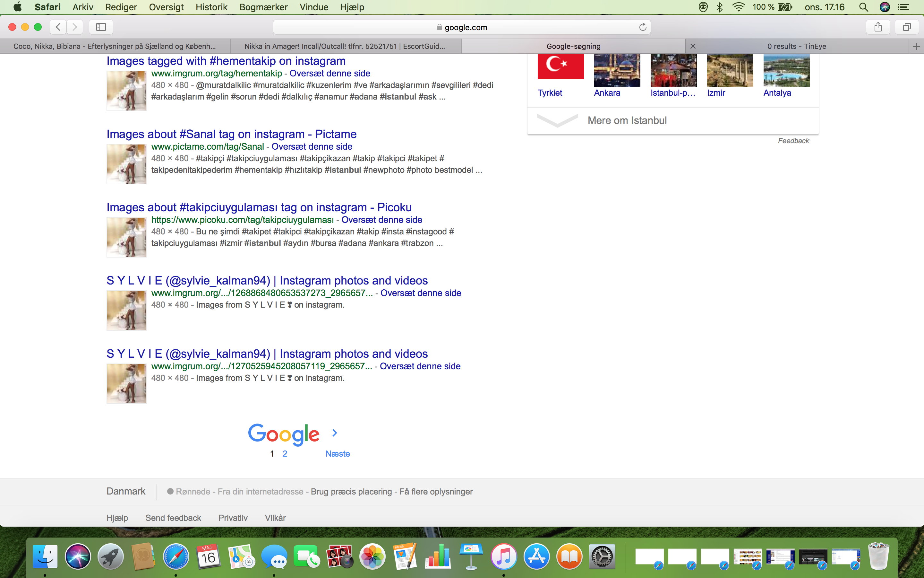This screenshot has width=924, height=578.
Task: Click Oversæt denne side for picoku.com
Action: pyautogui.click(x=381, y=220)
